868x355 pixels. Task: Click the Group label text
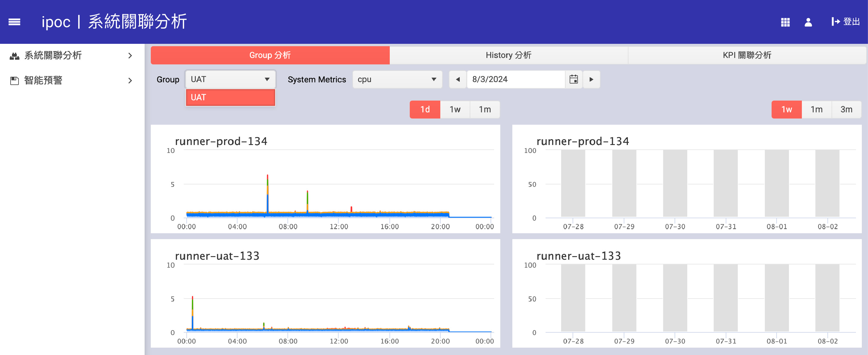pyautogui.click(x=168, y=80)
